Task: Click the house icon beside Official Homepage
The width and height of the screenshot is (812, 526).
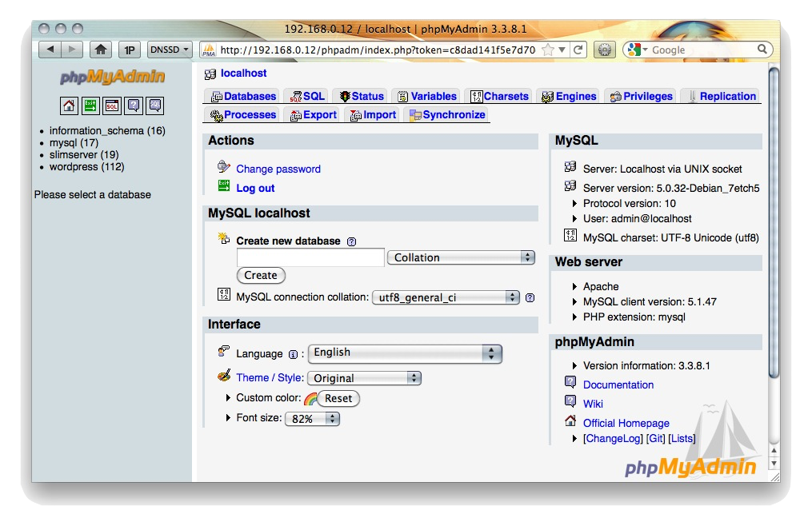Action: pyautogui.click(x=570, y=420)
